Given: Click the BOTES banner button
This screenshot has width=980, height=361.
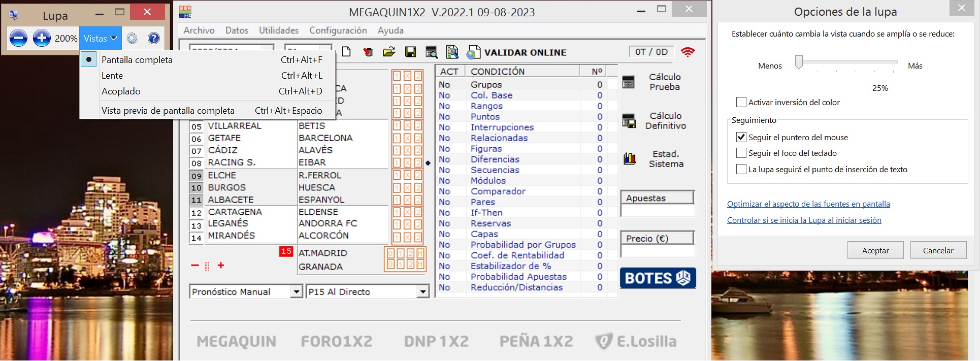Looking at the screenshot, I should pyautogui.click(x=658, y=278).
